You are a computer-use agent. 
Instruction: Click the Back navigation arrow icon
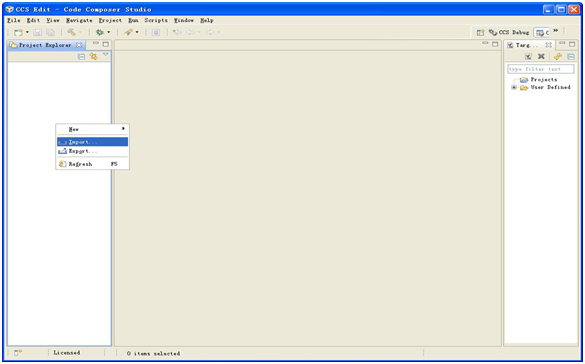190,32
